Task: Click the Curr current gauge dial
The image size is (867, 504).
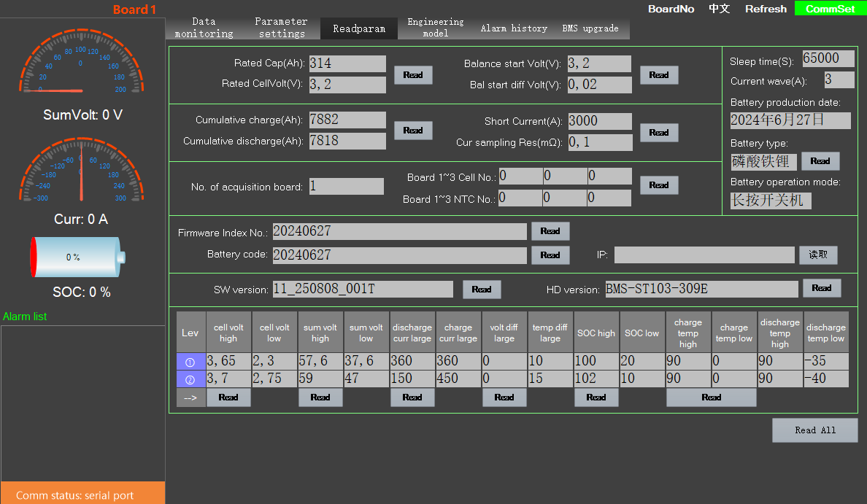Action: [81, 173]
